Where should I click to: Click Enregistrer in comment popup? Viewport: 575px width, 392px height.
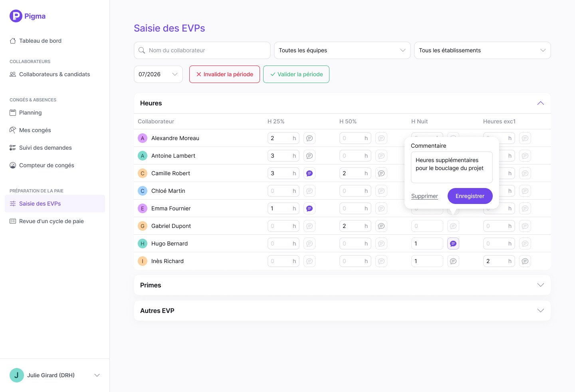coord(470,196)
